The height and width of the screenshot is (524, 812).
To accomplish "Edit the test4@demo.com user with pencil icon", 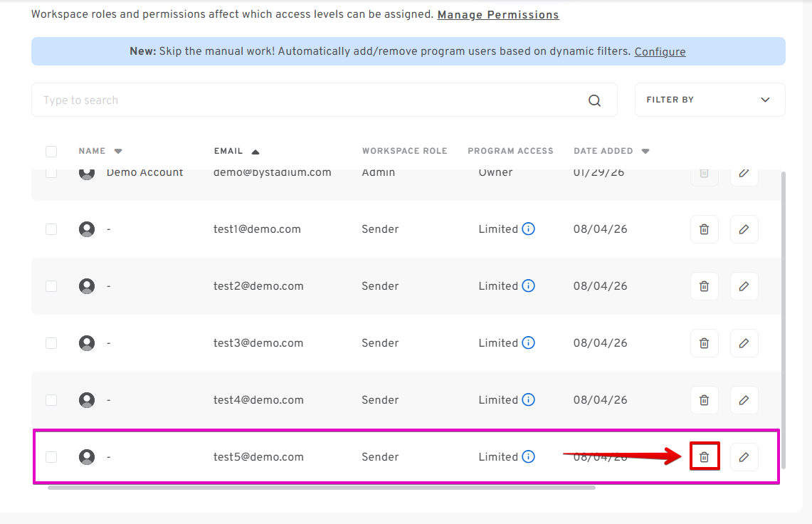I will pos(744,400).
